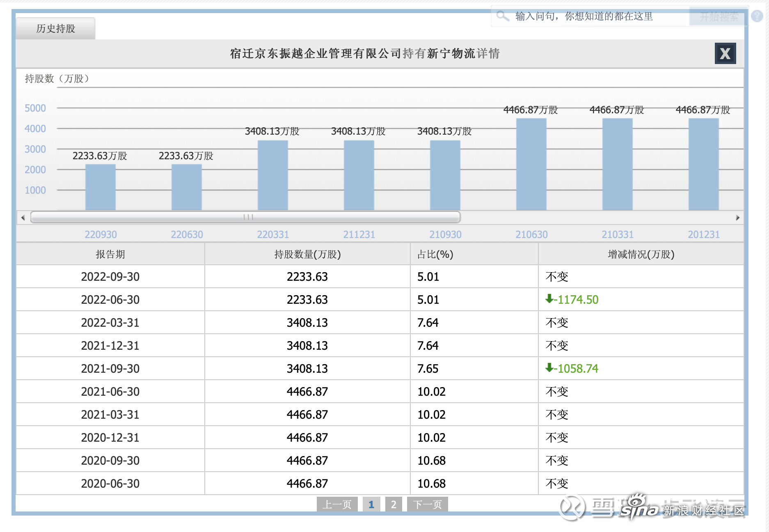This screenshot has width=769, height=532.
Task: Click the 5.01 percentage for 2022-09-30
Action: (428, 277)
